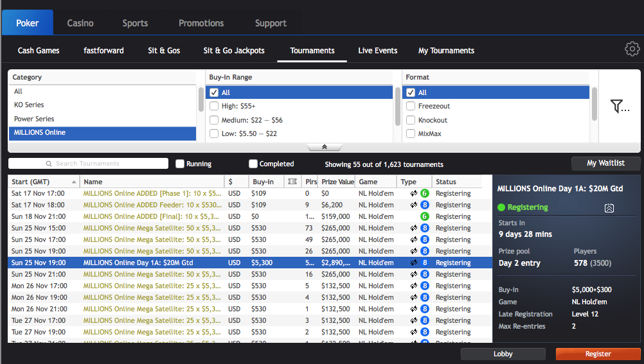
Task: Click re-entry arrows icon in the Feeder row
Action: tap(414, 205)
